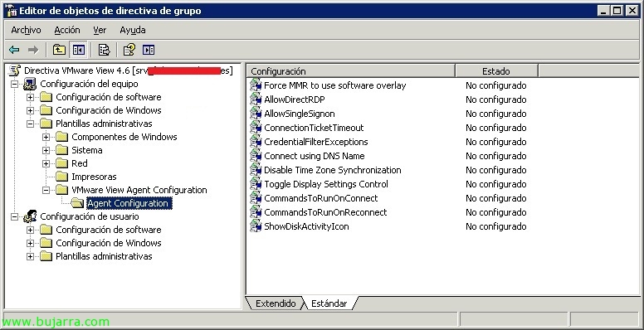Click the ShowDiskActivityIcon setting icon
Screen dimensions: 644x330
[x=256, y=226]
